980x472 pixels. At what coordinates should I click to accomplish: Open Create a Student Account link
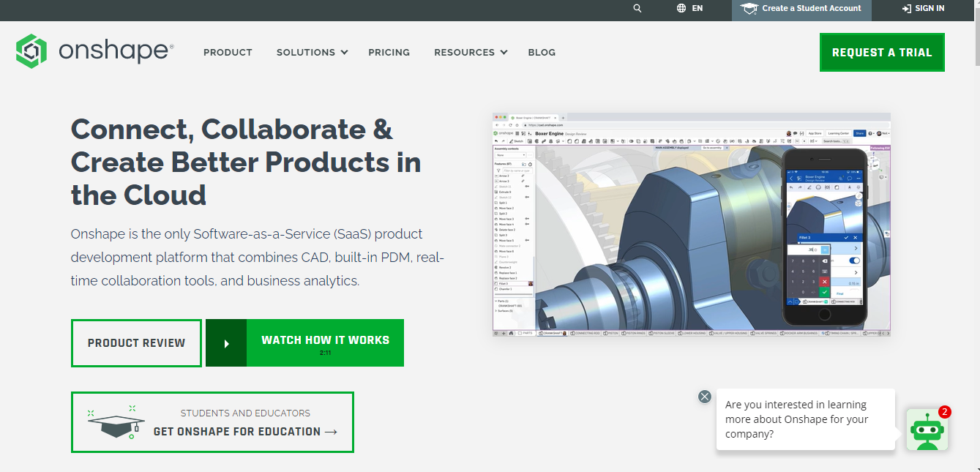coord(812,9)
